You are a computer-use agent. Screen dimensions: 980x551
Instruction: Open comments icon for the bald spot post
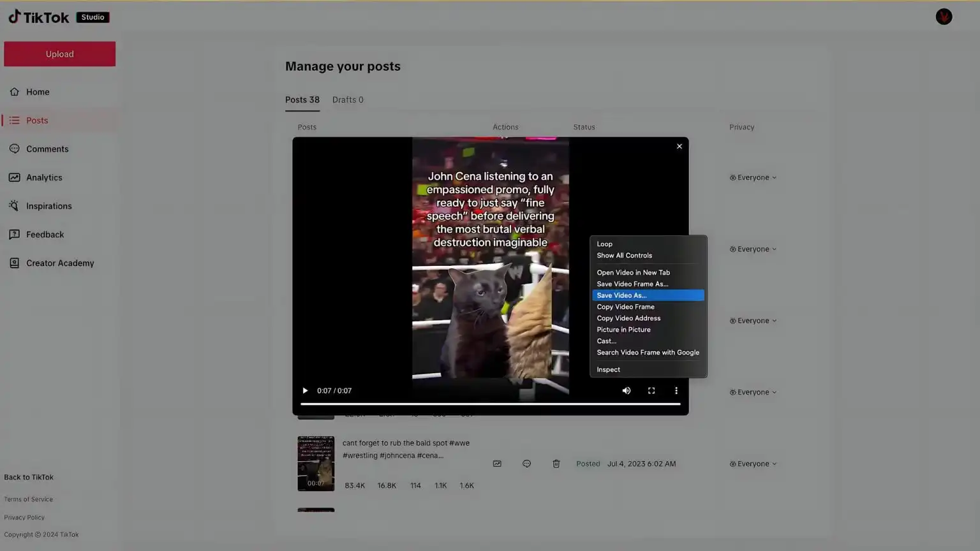point(526,464)
